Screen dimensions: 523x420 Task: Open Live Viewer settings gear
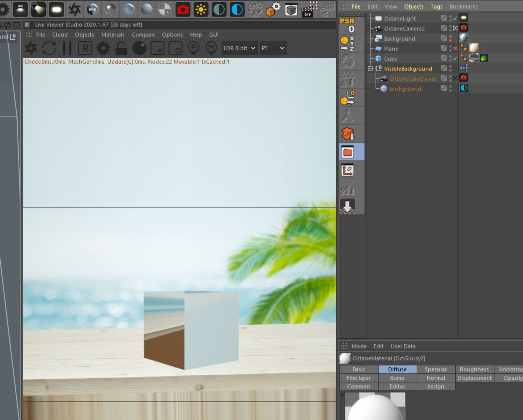coord(103,48)
